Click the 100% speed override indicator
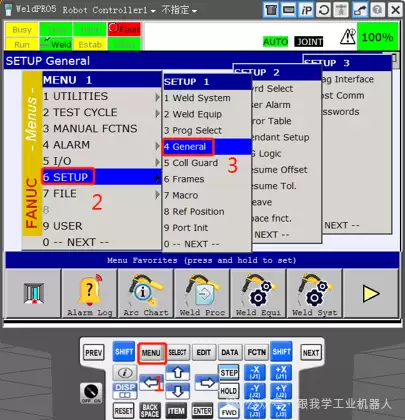 [x=378, y=37]
